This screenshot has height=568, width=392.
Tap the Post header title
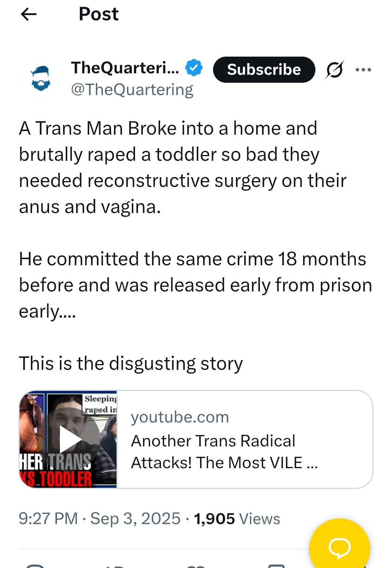point(99,14)
